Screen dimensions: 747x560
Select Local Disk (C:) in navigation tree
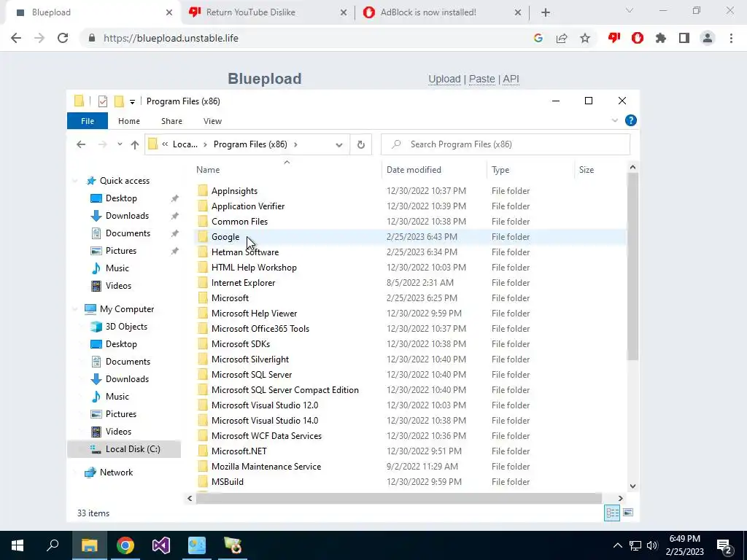[124, 449]
